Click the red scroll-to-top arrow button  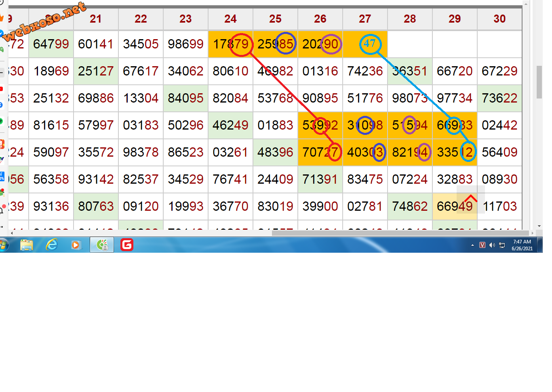click(471, 199)
